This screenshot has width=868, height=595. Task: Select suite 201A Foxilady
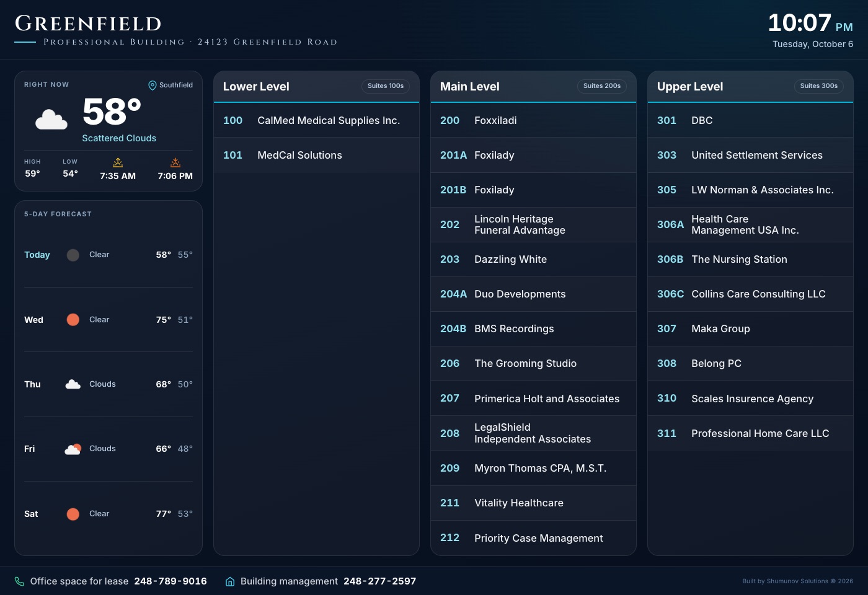[533, 155]
